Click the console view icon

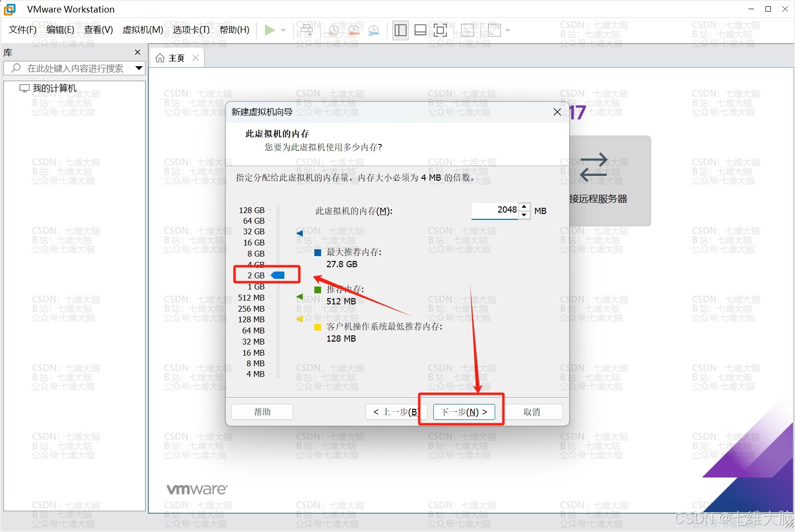(467, 30)
